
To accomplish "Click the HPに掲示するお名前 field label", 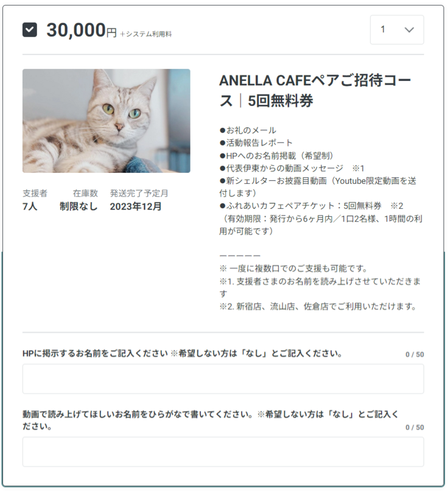I will (x=182, y=354).
